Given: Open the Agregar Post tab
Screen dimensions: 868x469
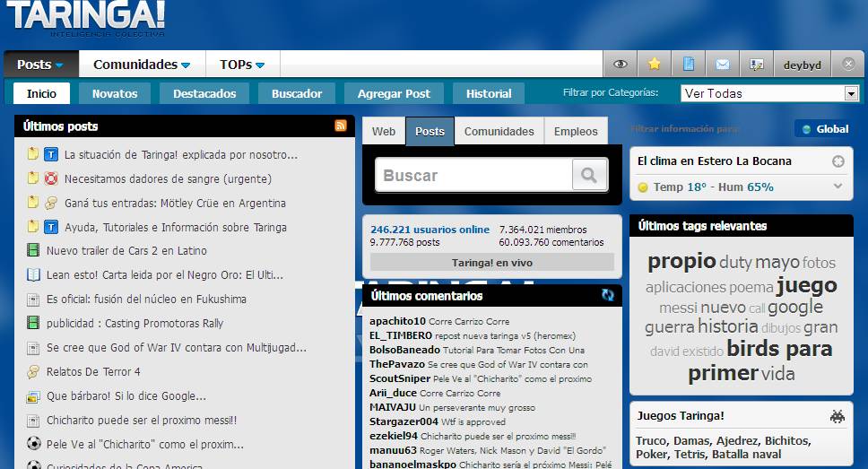Looking at the screenshot, I should pyautogui.click(x=394, y=93).
